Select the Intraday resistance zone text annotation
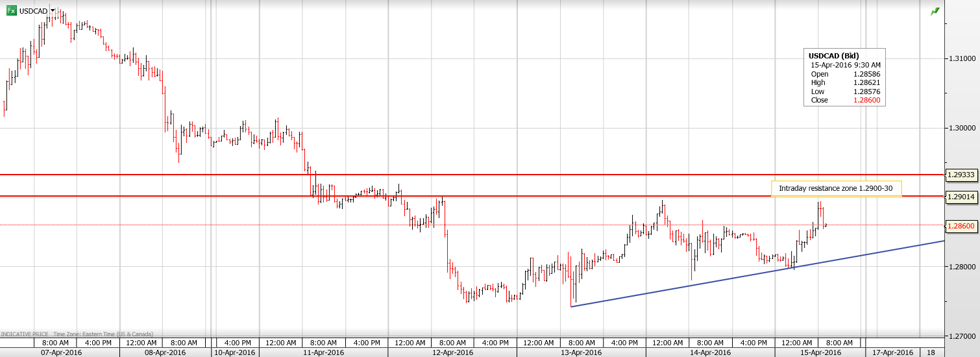The width and height of the screenshot is (980, 357). [x=836, y=188]
